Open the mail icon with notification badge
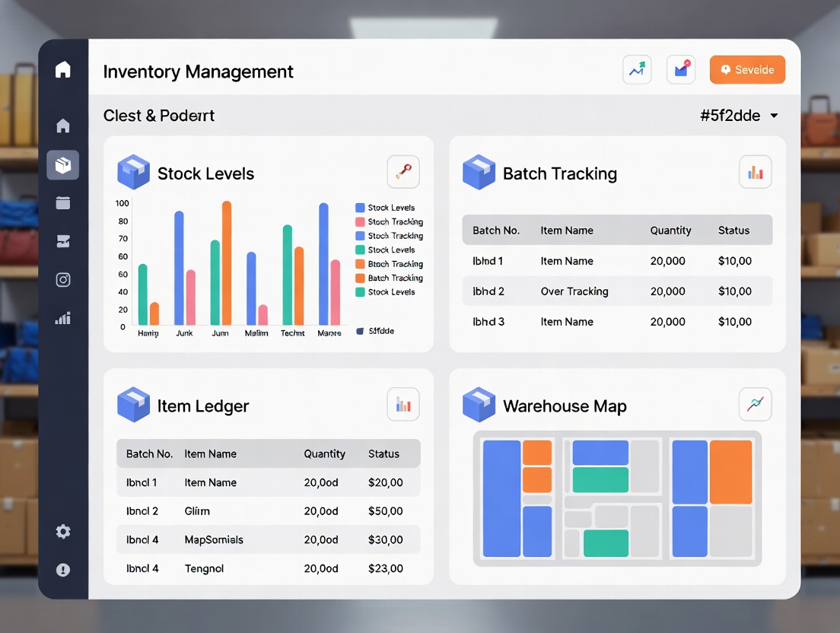This screenshot has width=840, height=633. coord(681,70)
